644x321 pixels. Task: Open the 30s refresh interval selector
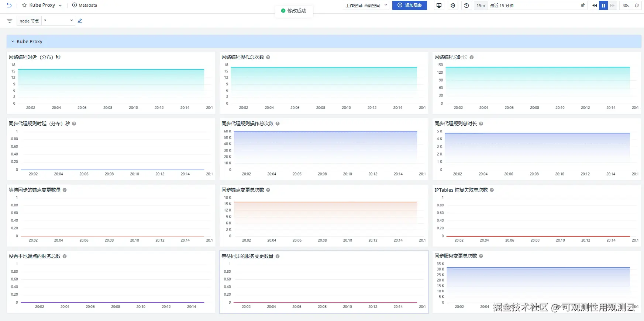(x=626, y=6)
